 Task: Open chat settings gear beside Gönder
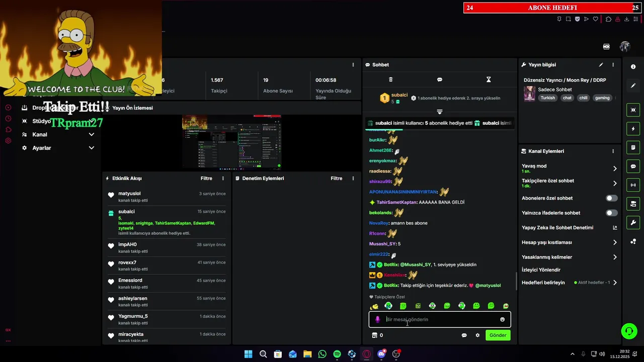tap(477, 335)
